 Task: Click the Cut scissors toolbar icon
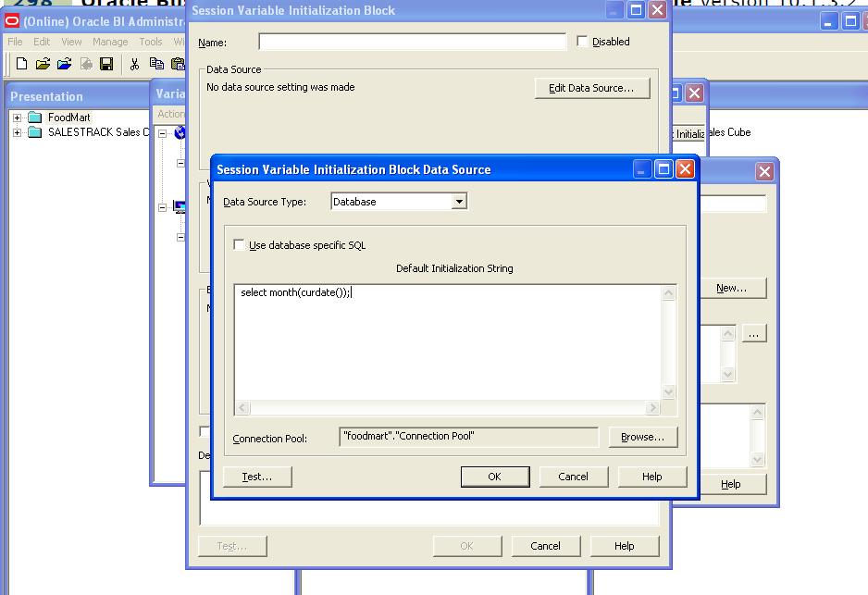[134, 64]
